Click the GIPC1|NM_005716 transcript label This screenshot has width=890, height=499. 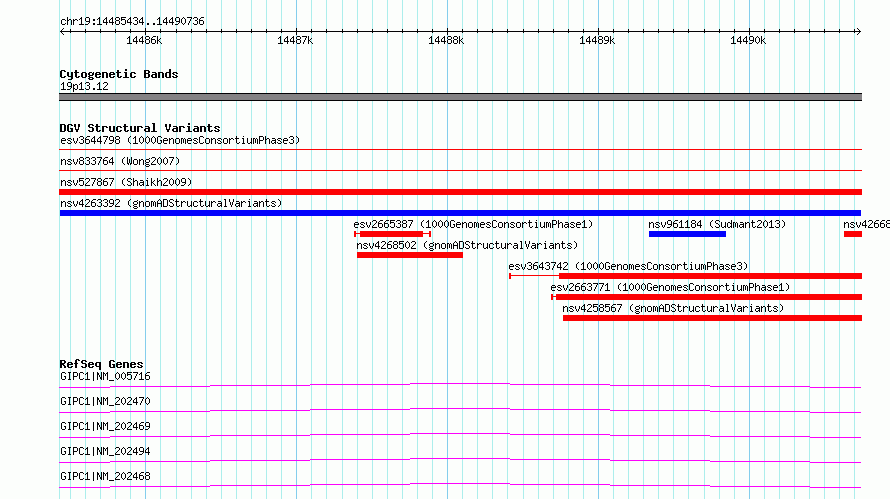pos(105,376)
